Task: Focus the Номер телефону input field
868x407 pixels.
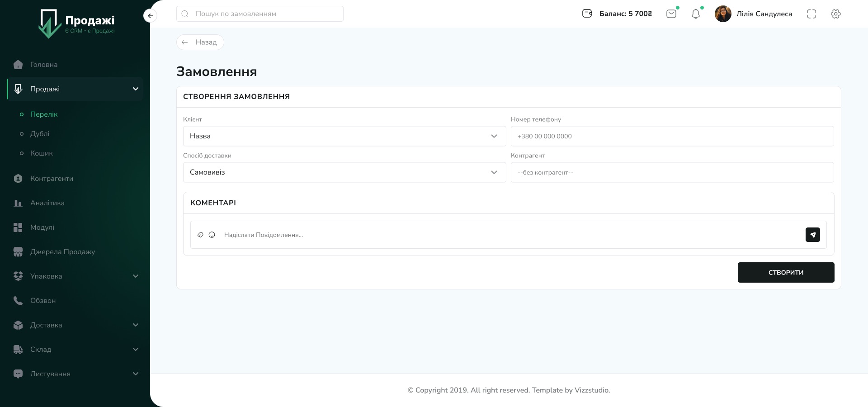Action: tap(672, 136)
